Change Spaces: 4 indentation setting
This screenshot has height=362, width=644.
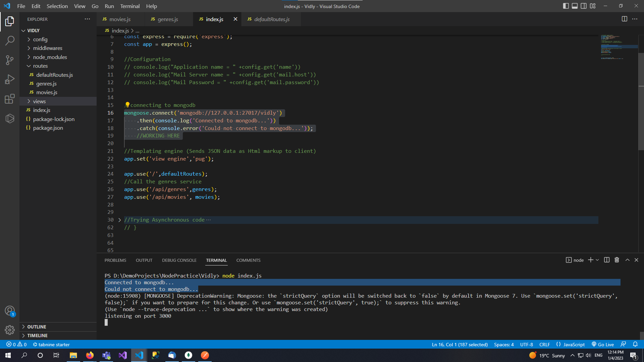pos(504,345)
